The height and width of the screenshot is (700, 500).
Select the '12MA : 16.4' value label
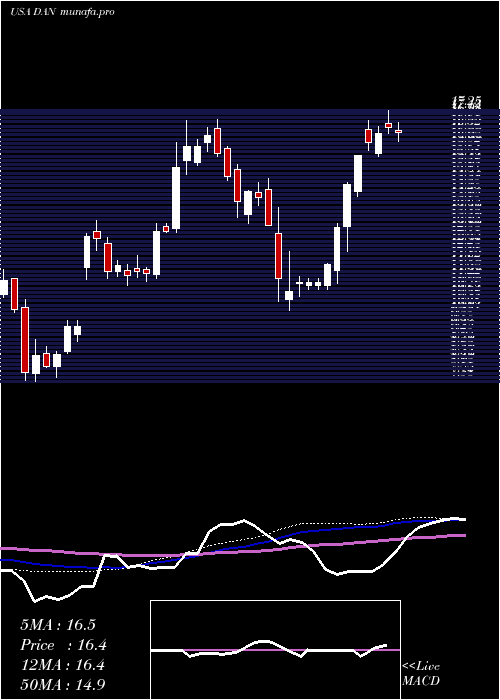click(x=62, y=665)
